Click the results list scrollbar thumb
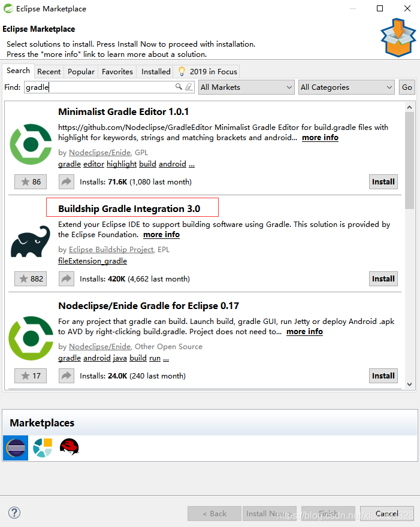The width and height of the screenshot is (420, 527). tap(409, 160)
